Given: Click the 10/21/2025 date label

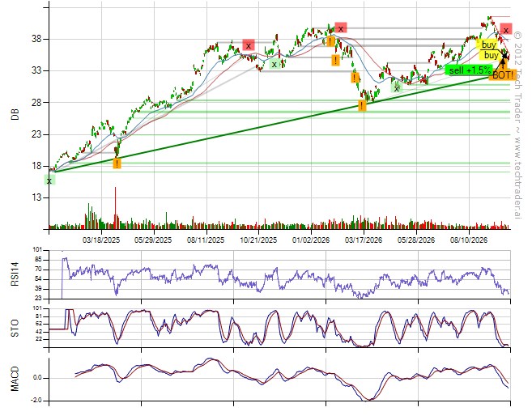Looking at the screenshot, I should click(x=258, y=240).
